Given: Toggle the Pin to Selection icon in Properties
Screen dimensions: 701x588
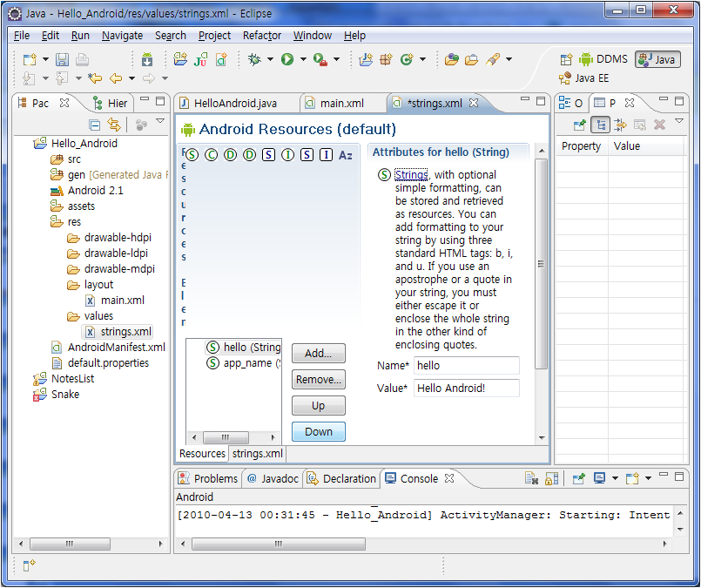Looking at the screenshot, I should coord(579,125).
